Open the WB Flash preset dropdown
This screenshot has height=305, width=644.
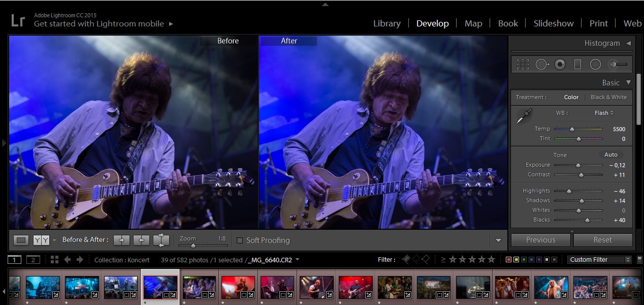(603, 113)
